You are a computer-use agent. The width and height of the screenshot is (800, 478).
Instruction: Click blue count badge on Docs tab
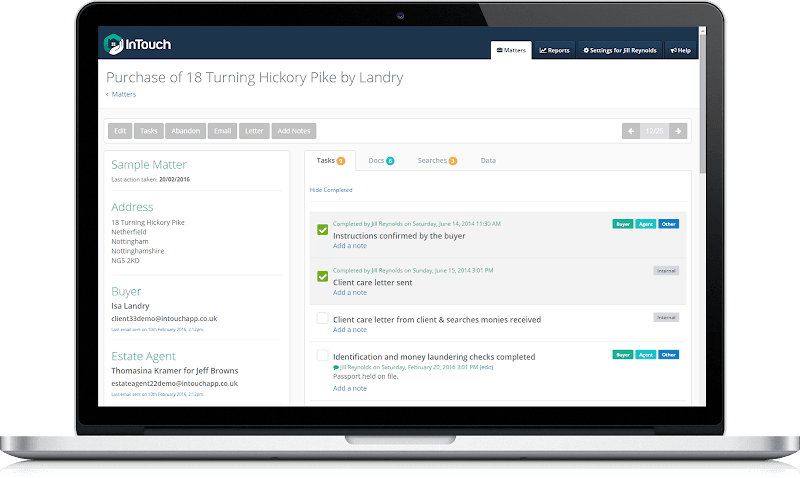click(x=390, y=161)
